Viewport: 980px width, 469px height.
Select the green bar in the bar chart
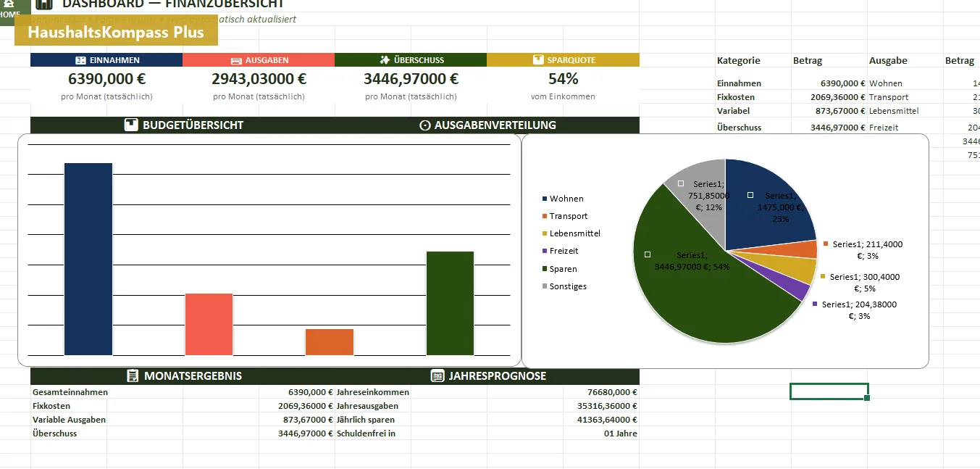[x=450, y=304]
